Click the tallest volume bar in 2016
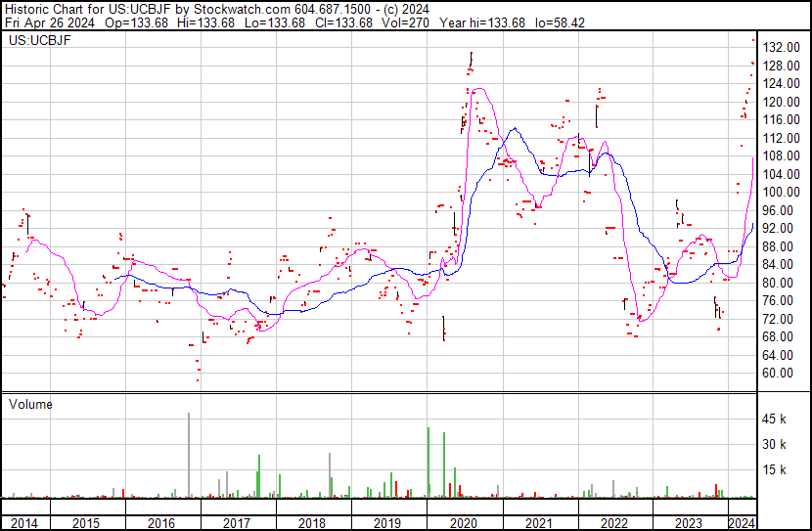 pyautogui.click(x=189, y=456)
